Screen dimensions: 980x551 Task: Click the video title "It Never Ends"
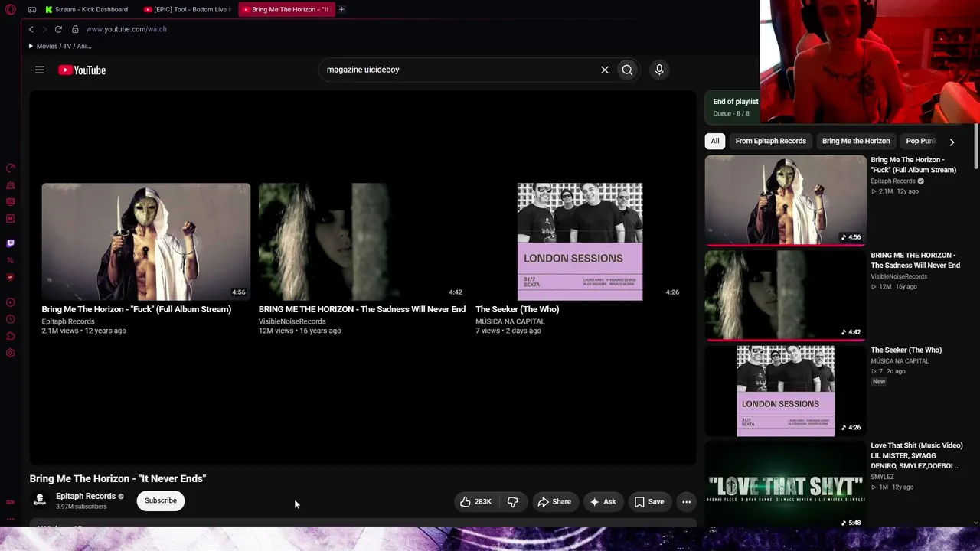click(x=118, y=478)
